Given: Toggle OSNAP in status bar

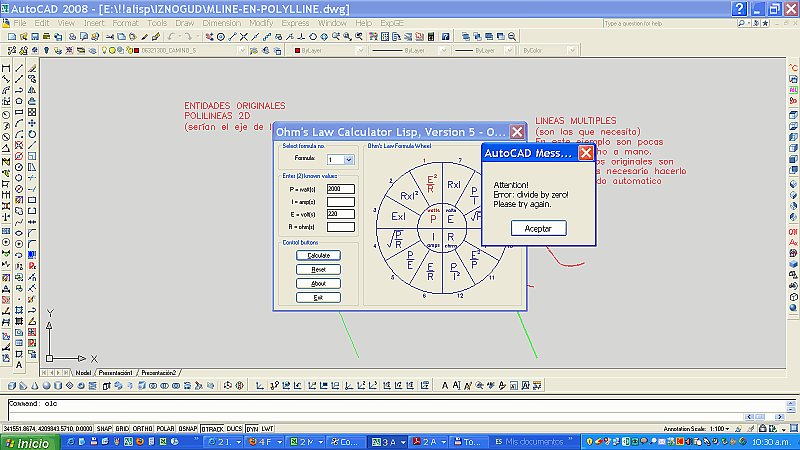Looking at the screenshot, I should click(x=188, y=429).
